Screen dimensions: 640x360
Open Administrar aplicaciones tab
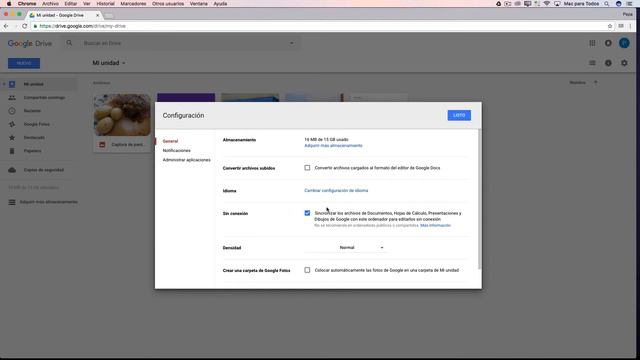[x=187, y=160]
